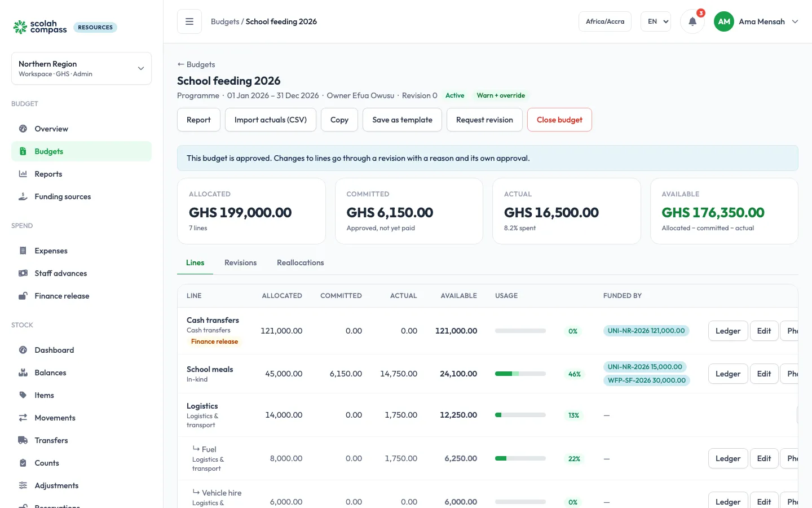The width and height of the screenshot is (812, 508).
Task: Go back via ← Budgets link
Action: 196,64
